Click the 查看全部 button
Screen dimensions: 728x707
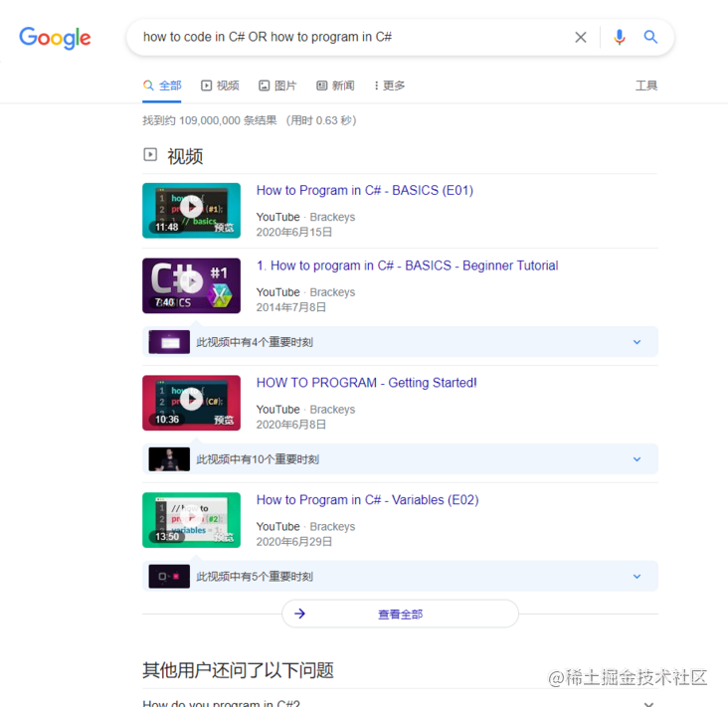[x=400, y=614]
